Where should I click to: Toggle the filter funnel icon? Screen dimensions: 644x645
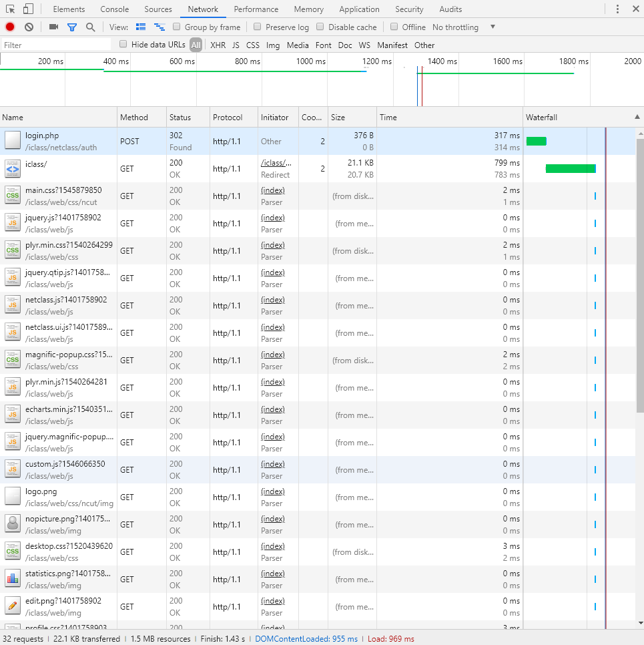click(72, 27)
